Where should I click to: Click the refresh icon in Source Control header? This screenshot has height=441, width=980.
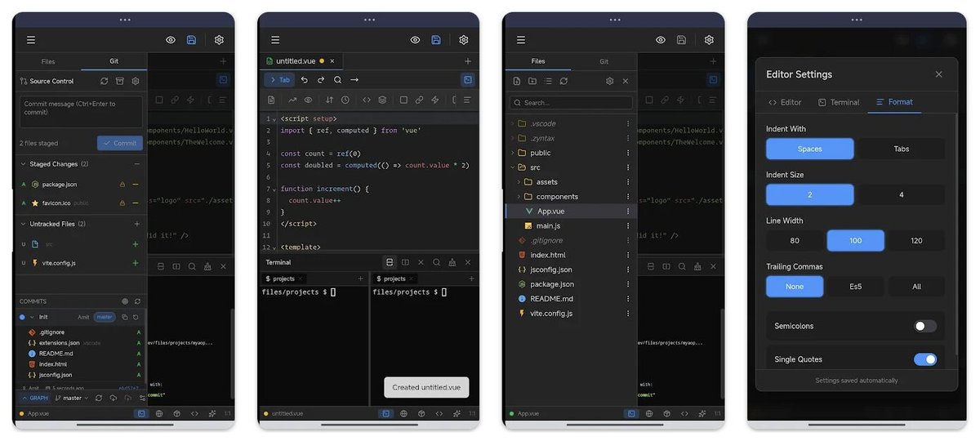pos(104,81)
